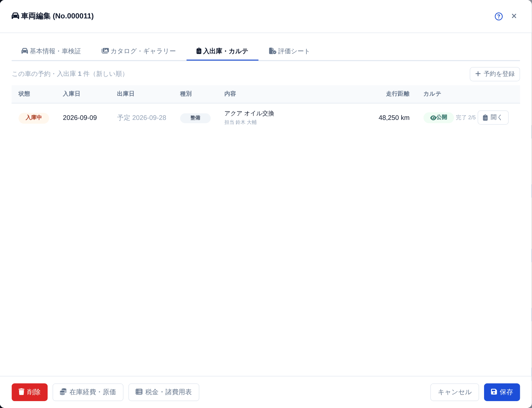Click the 入庫日 column header
This screenshot has height=408, width=532.
click(72, 94)
